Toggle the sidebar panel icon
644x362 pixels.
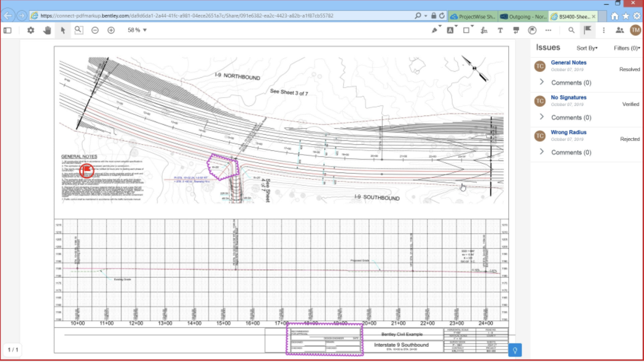point(8,30)
